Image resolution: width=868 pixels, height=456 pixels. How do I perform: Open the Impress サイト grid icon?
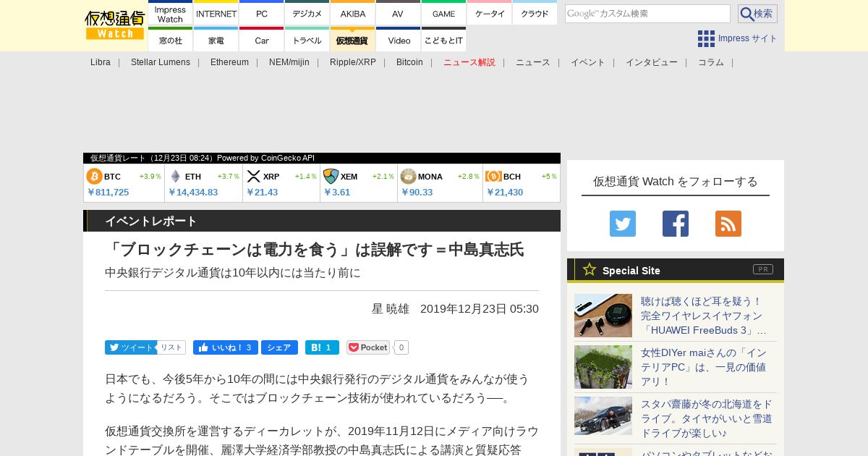(x=706, y=38)
